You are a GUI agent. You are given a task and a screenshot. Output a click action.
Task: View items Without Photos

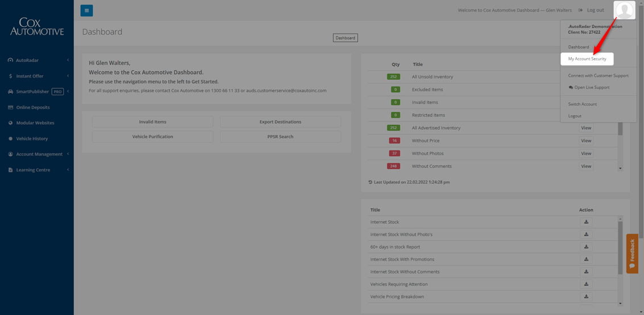click(x=586, y=153)
